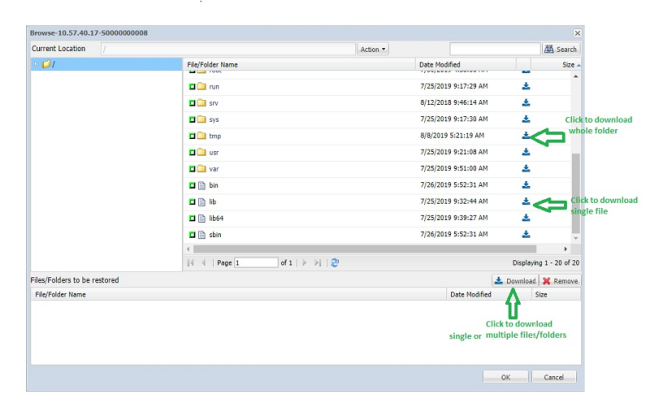
Task: Focus the search text field
Action: [x=495, y=49]
